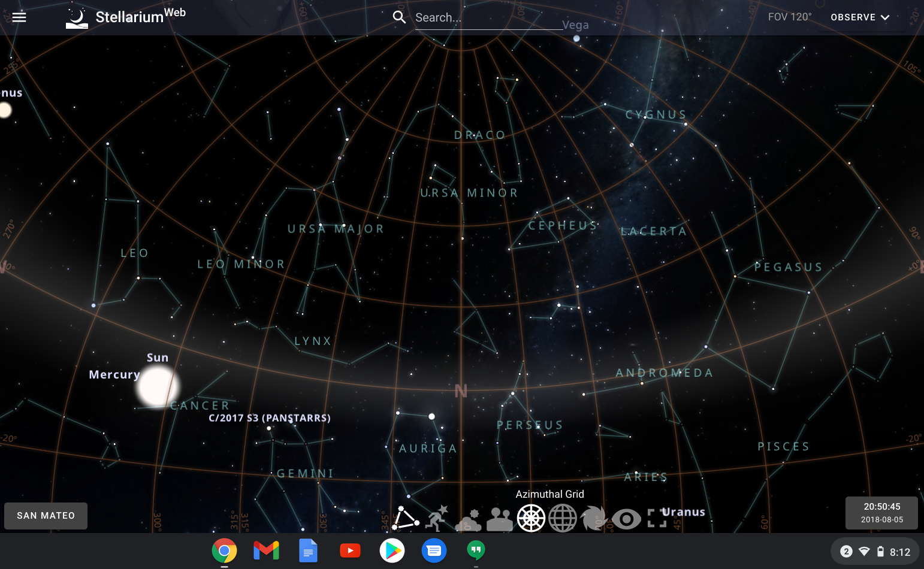Click the N north compass marker
The height and width of the screenshot is (569, 924).
(x=461, y=391)
